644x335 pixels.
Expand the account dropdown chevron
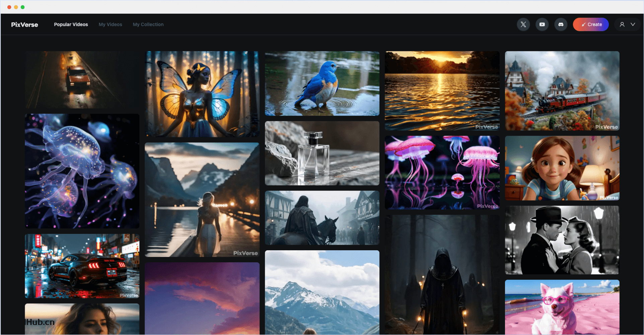633,24
